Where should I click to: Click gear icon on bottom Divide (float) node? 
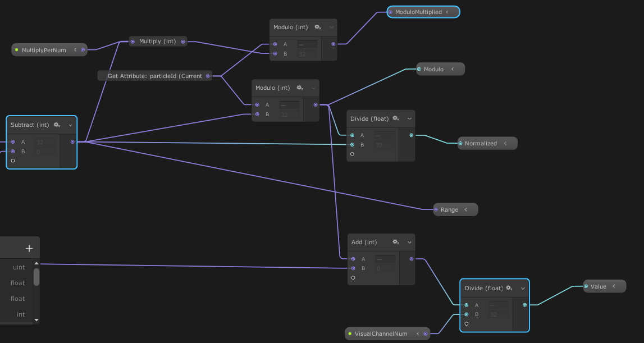pos(509,288)
